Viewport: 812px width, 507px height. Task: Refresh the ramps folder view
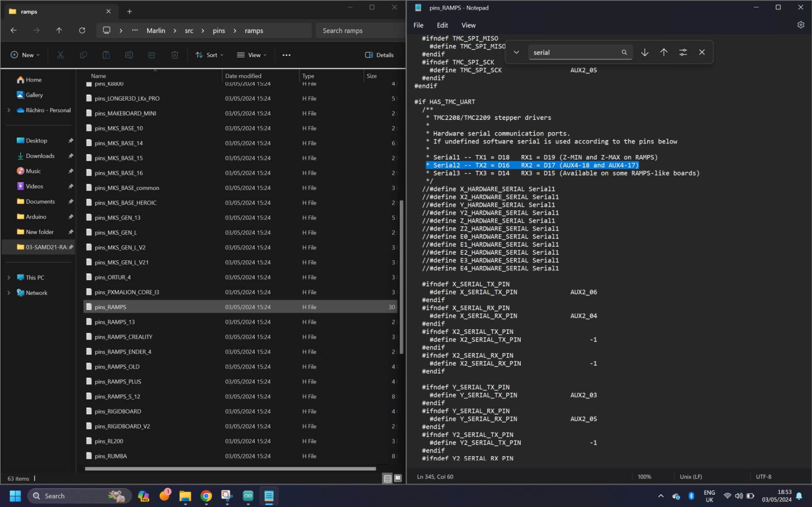point(82,30)
